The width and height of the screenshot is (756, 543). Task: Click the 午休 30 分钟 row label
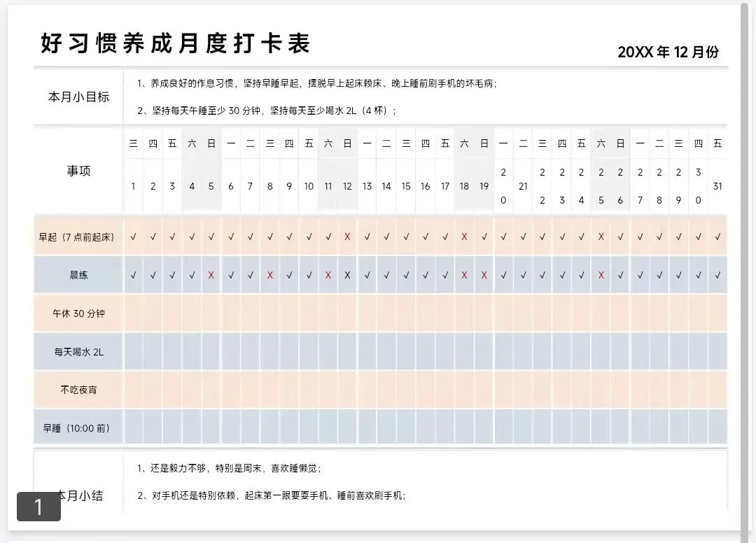[78, 313]
